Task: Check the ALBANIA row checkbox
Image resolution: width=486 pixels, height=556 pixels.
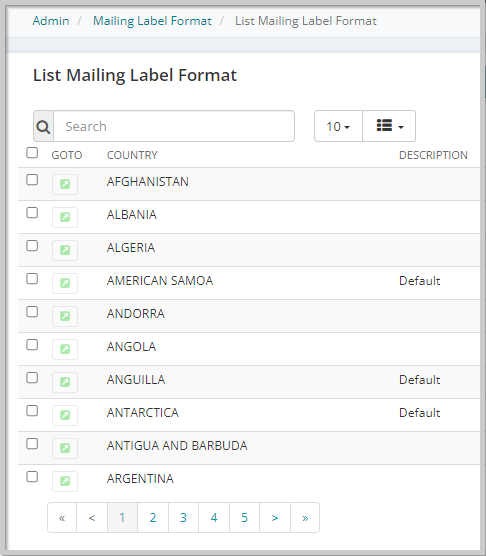Action: pos(32,213)
